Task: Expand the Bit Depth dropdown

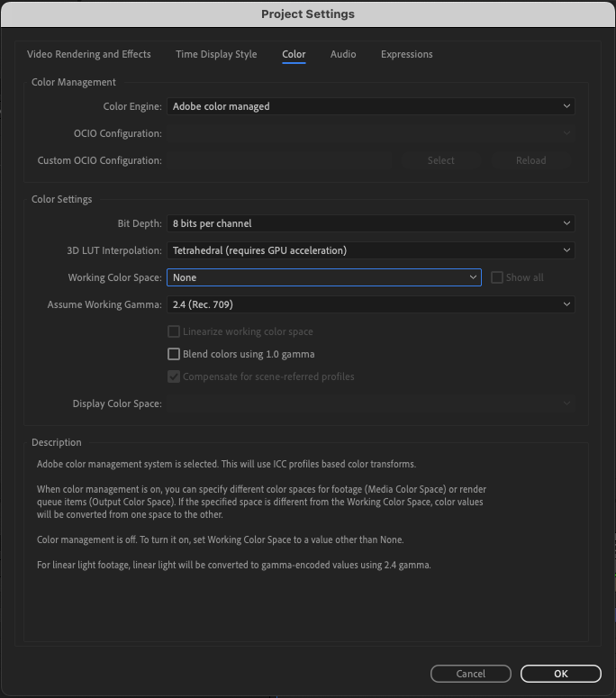Action: [x=370, y=223]
